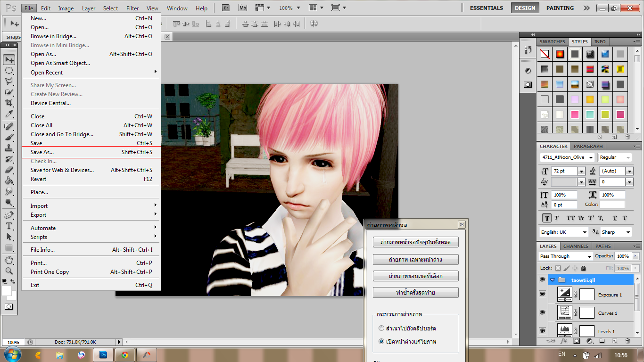Image resolution: width=644 pixels, height=362 pixels.
Task: Choose Save As... from File menu
Action: 42,152
